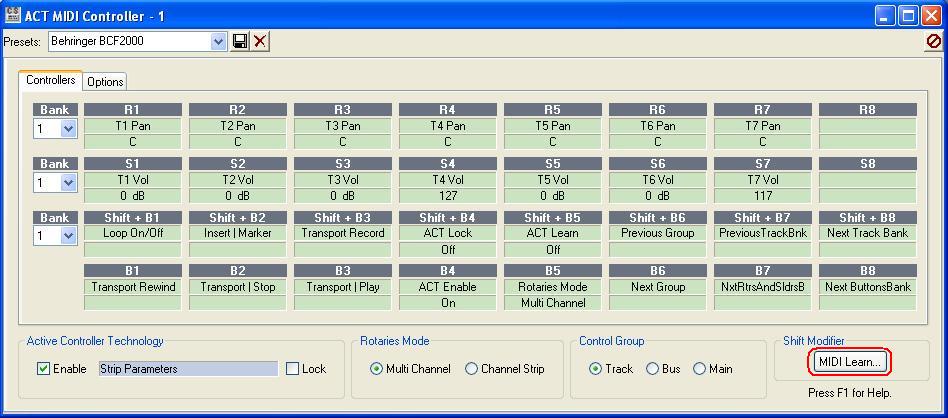Choose Main control group
This screenshot has height=418, width=948.
coord(700,368)
